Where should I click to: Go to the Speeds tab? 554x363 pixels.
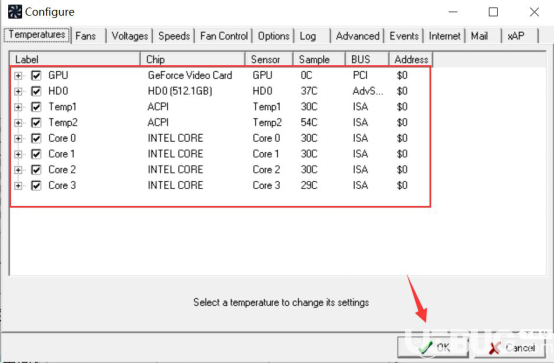174,36
